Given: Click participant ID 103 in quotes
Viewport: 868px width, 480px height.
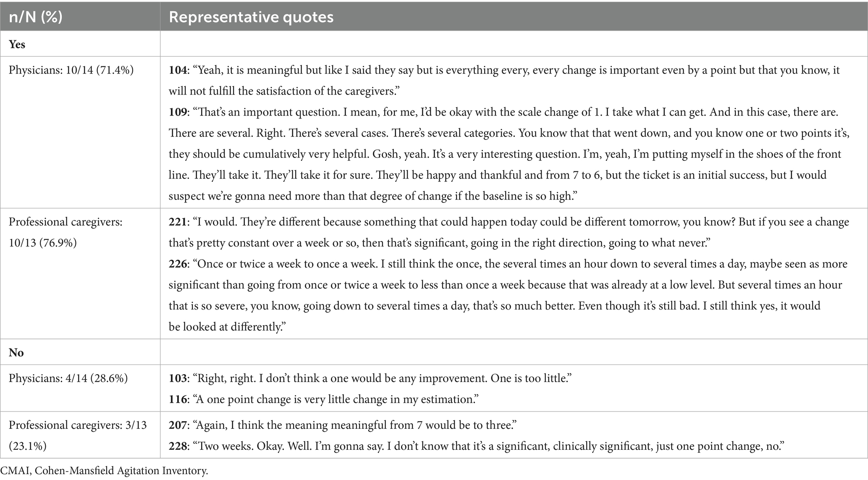Looking at the screenshot, I should pos(177,378).
